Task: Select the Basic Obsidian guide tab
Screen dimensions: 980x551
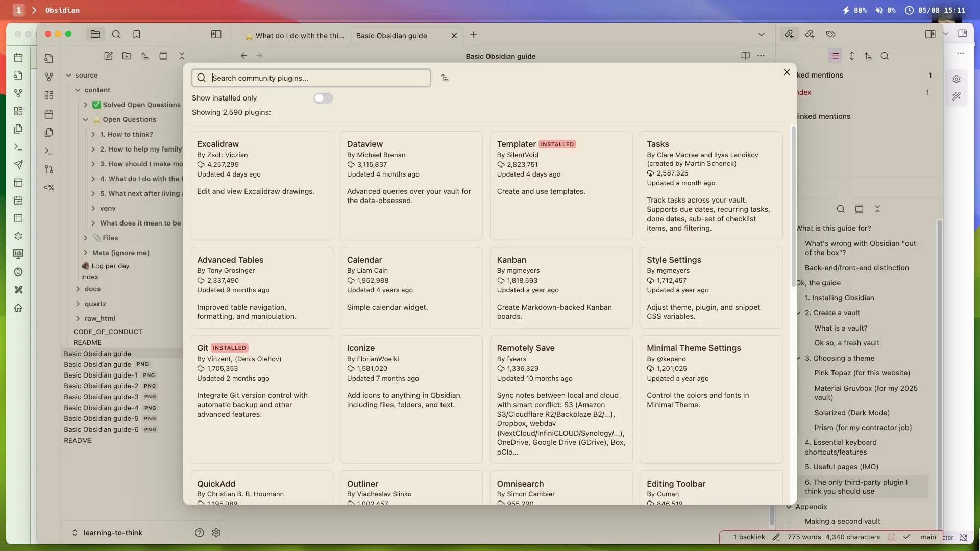Action: 391,36
